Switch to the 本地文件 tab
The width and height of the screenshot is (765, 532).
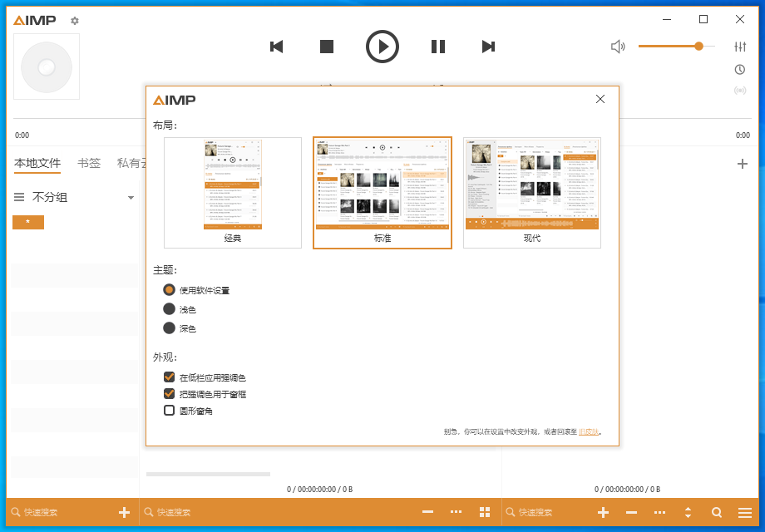point(37,164)
